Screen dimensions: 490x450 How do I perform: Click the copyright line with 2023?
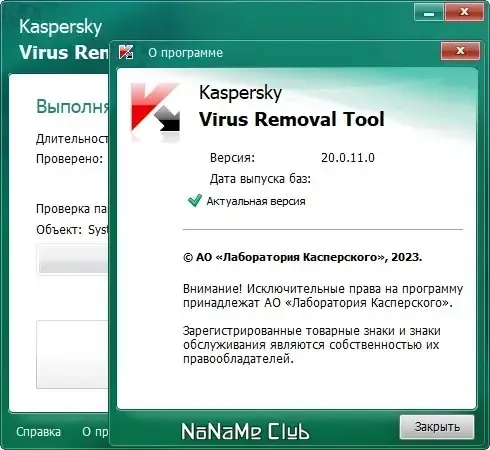point(302,257)
